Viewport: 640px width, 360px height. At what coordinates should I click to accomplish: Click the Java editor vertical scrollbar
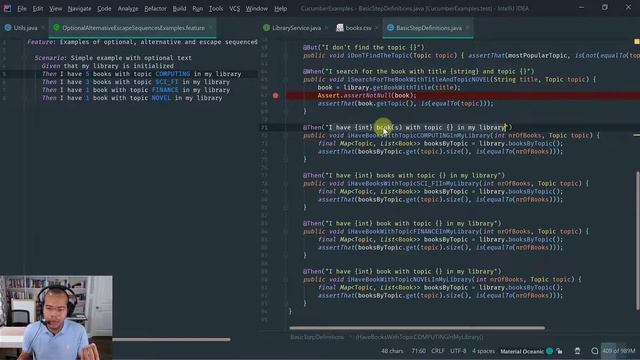[x=637, y=241]
